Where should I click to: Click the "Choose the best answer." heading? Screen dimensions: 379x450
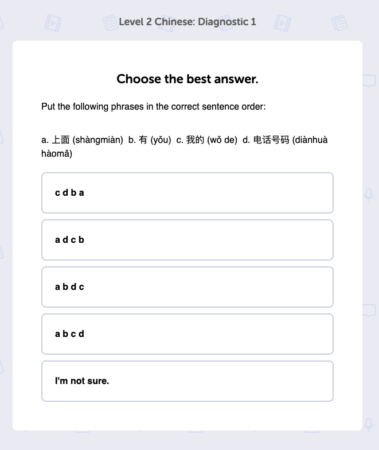(187, 79)
